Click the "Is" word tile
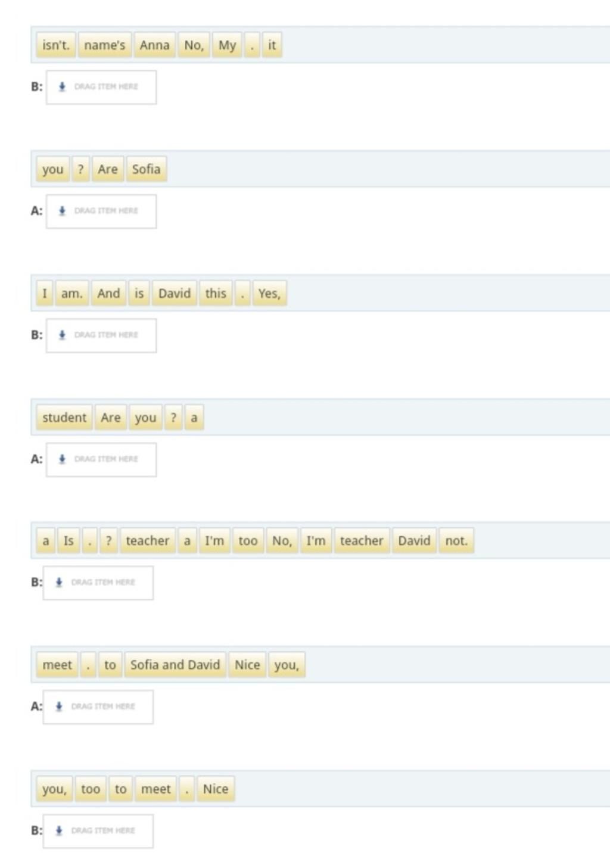The image size is (610, 868). point(69,540)
